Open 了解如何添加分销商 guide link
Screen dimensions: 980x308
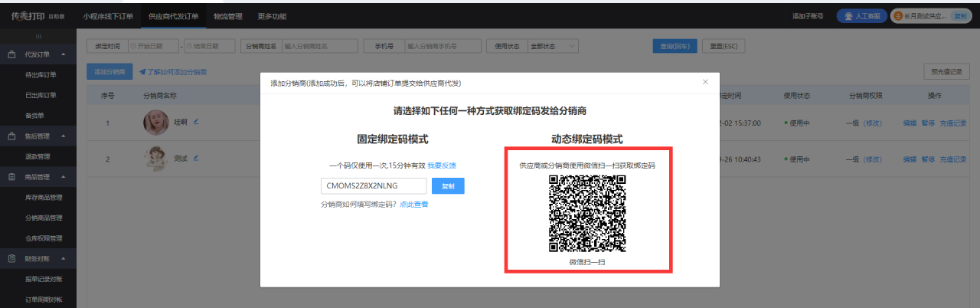pos(173,72)
